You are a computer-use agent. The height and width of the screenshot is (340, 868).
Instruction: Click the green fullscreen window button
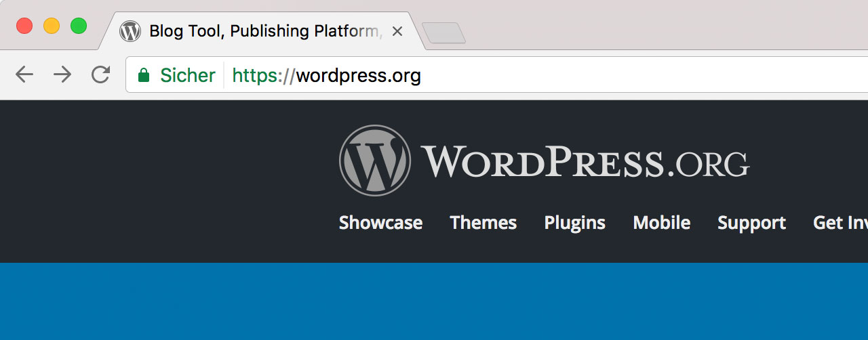pyautogui.click(x=79, y=26)
